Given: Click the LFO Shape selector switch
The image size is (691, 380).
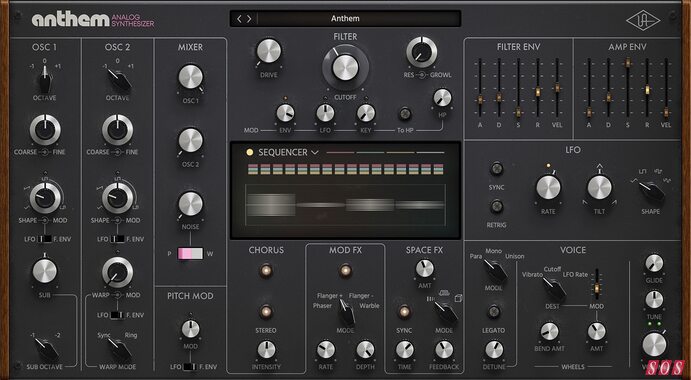Looking at the screenshot, I should (652, 191).
